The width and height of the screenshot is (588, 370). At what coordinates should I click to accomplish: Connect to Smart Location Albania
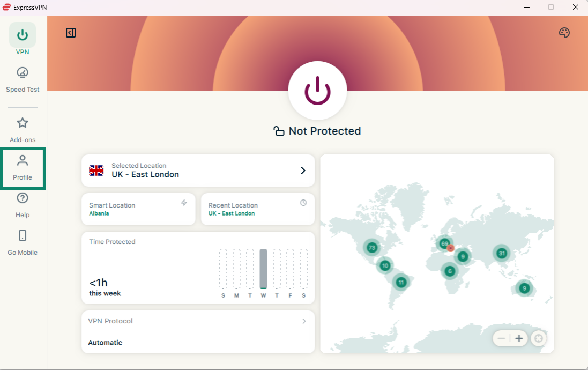[138, 209]
